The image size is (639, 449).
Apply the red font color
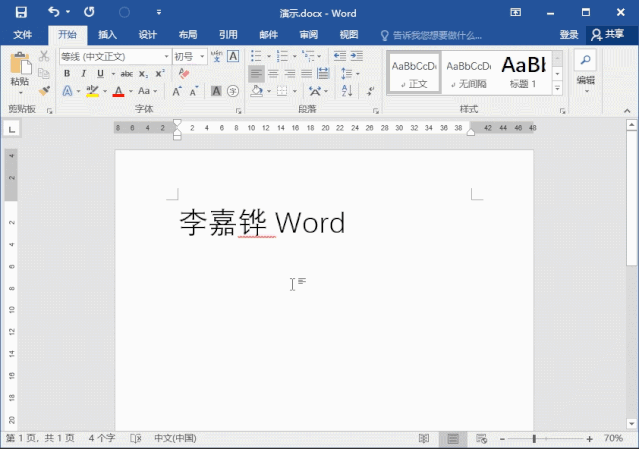coord(119,91)
